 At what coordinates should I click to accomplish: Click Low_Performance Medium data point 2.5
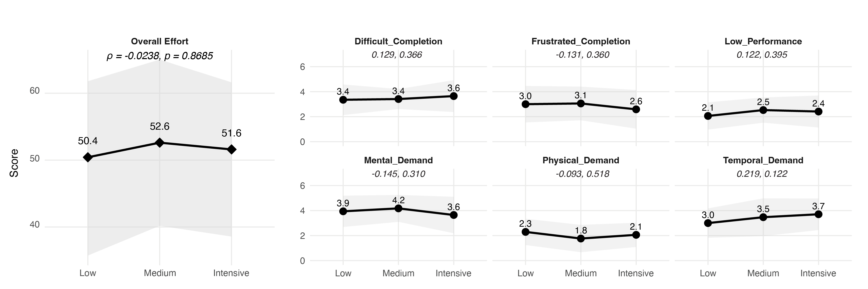pos(763,110)
